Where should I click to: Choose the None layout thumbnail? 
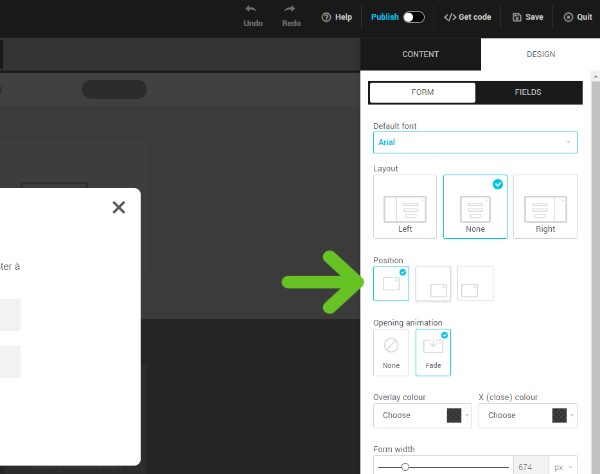pyautogui.click(x=475, y=206)
